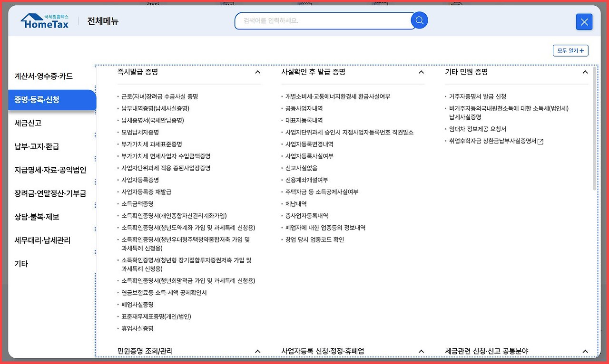Image resolution: width=609 pixels, height=364 pixels.
Task: Collapse the 사업자등록 신청·정정·휴폐업 section
Action: coord(421,351)
